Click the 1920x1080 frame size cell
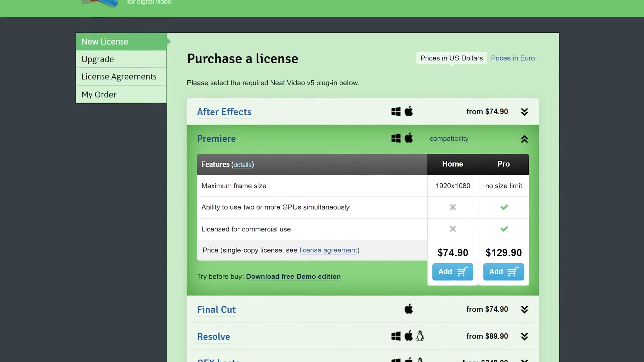 [453, 186]
